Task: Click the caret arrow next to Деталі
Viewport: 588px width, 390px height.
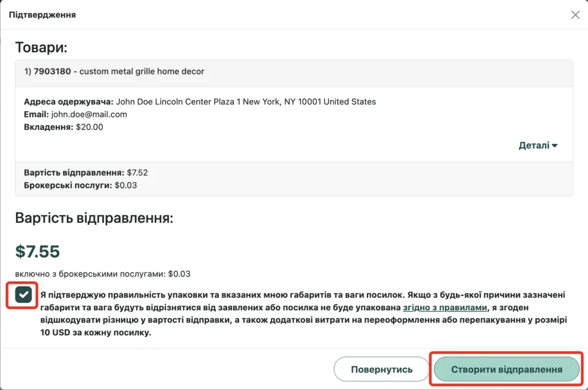Action: pos(555,146)
